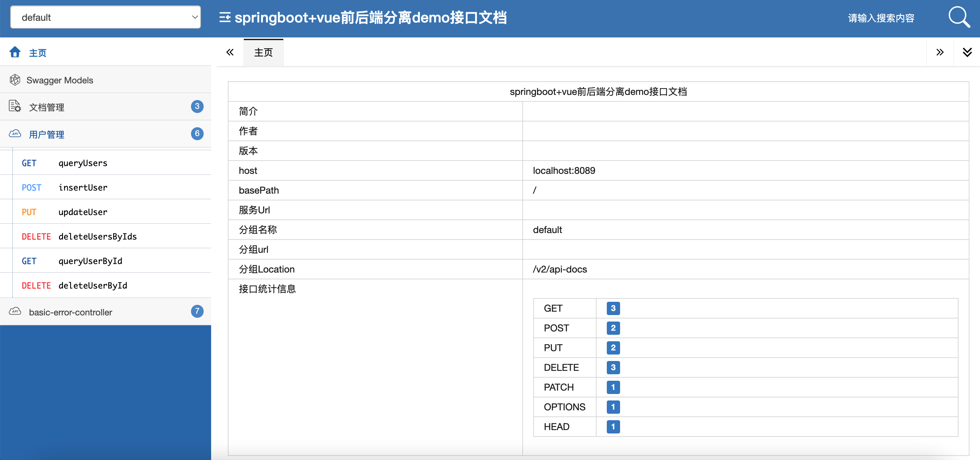Open POST insertUser endpoint
This screenshot has width=980, height=460.
(x=82, y=187)
